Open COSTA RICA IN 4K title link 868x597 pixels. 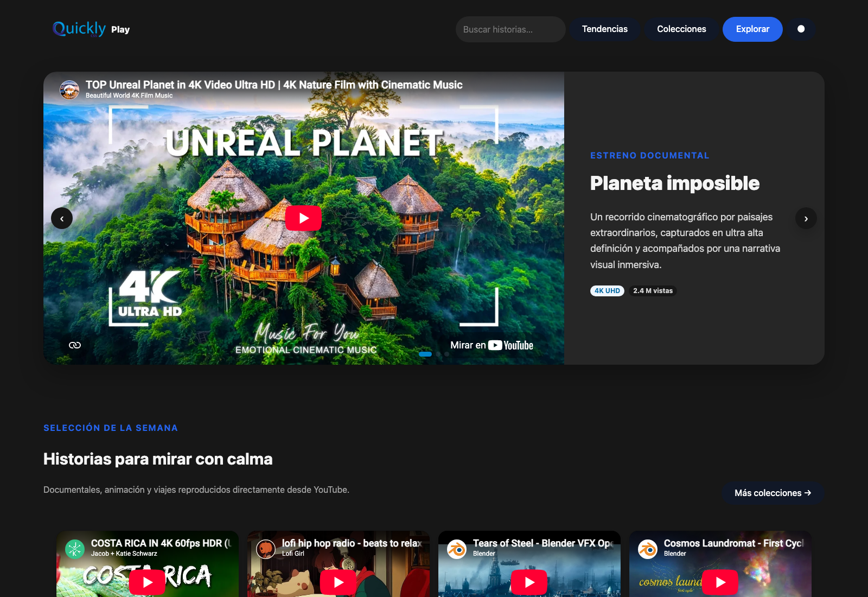point(161,543)
